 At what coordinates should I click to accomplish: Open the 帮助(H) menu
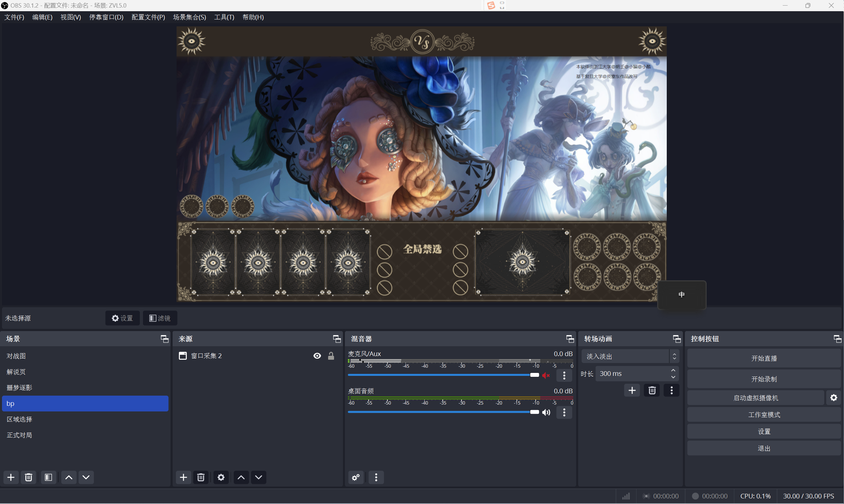tap(253, 17)
